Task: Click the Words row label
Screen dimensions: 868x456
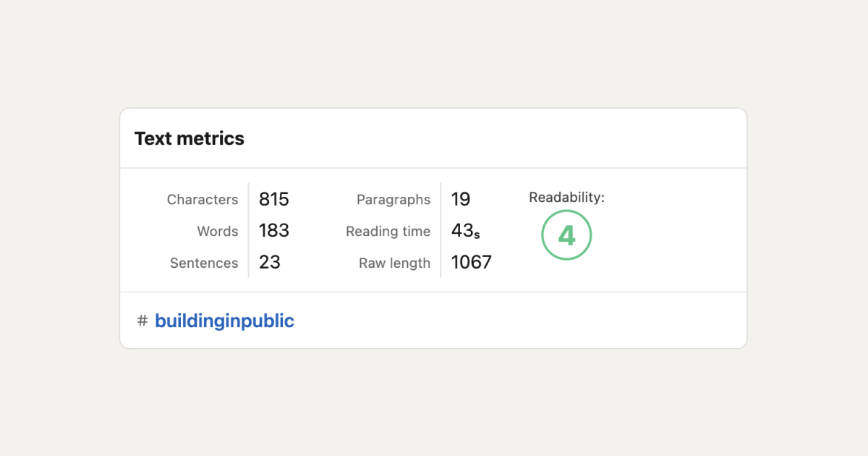Action: click(x=218, y=231)
